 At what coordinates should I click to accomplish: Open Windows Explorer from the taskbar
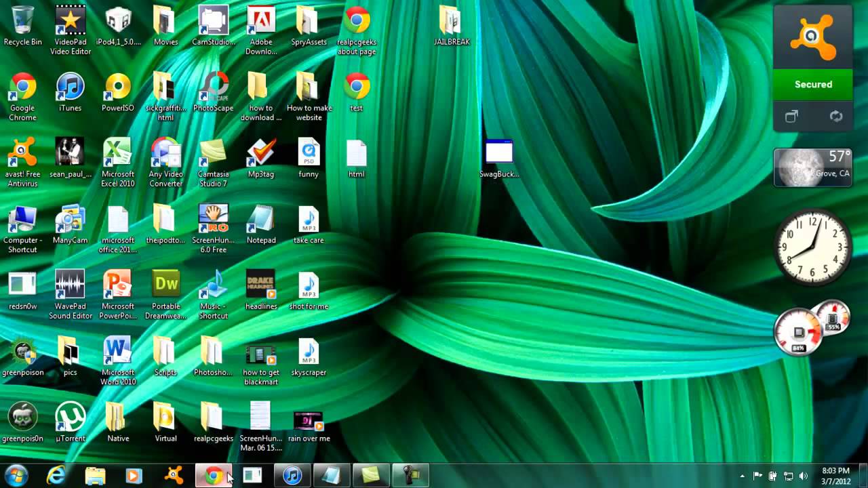[x=95, y=476]
